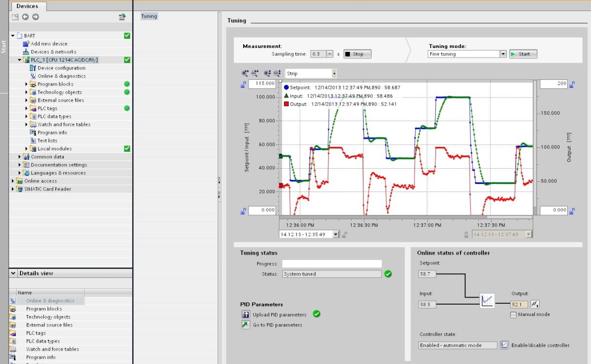This screenshot has width=591, height=364.
Task: Expand Program blocks folder
Action: [x=27, y=84]
